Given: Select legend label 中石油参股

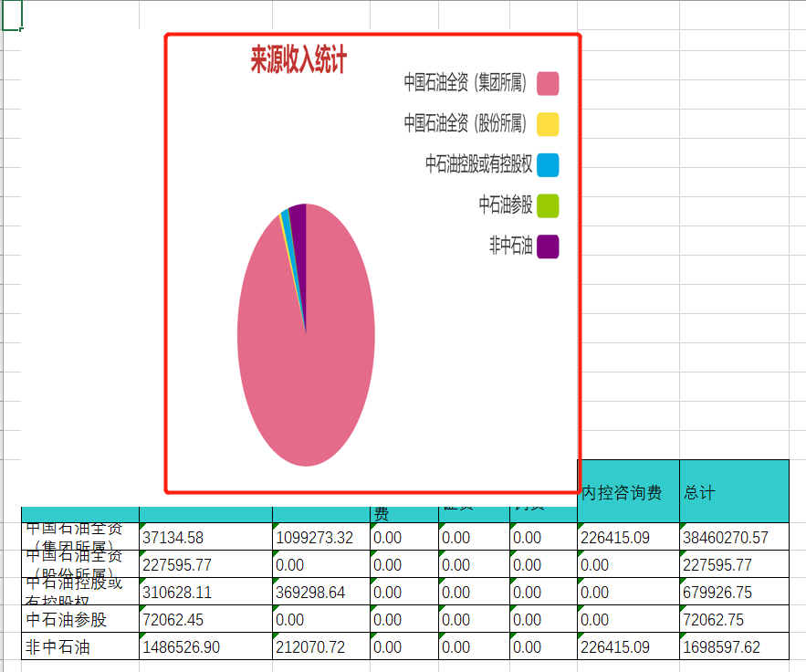Looking at the screenshot, I should [506, 205].
